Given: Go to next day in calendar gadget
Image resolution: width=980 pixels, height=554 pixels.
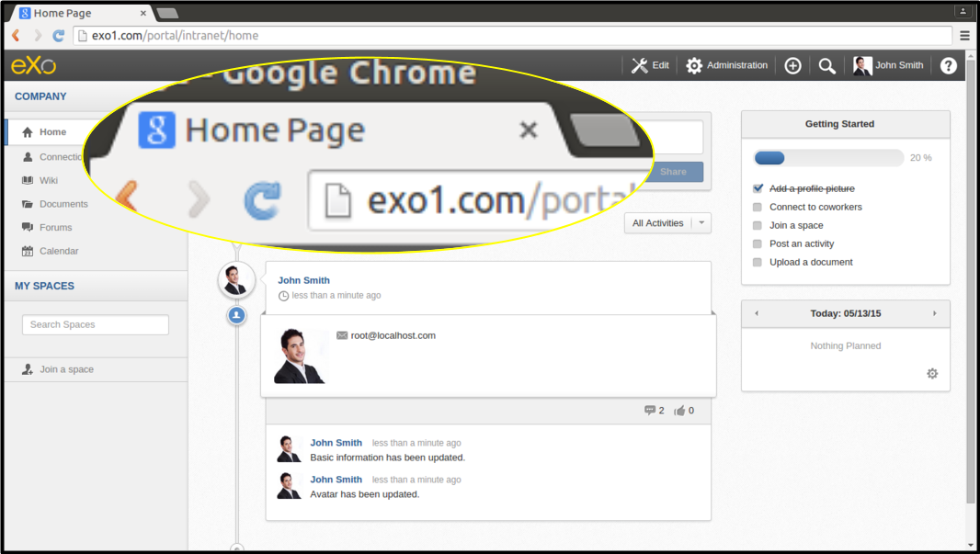Looking at the screenshot, I should click(934, 313).
